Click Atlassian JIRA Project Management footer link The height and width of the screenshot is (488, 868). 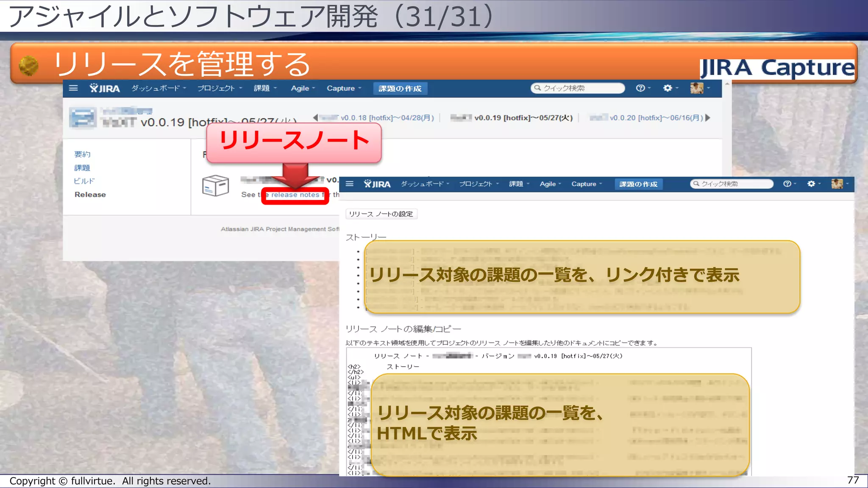pyautogui.click(x=280, y=229)
